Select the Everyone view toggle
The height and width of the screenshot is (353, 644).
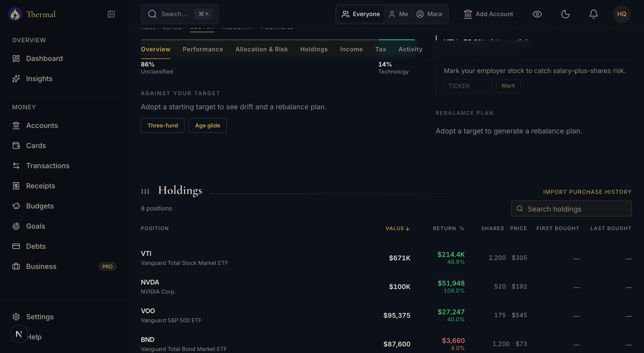[361, 14]
